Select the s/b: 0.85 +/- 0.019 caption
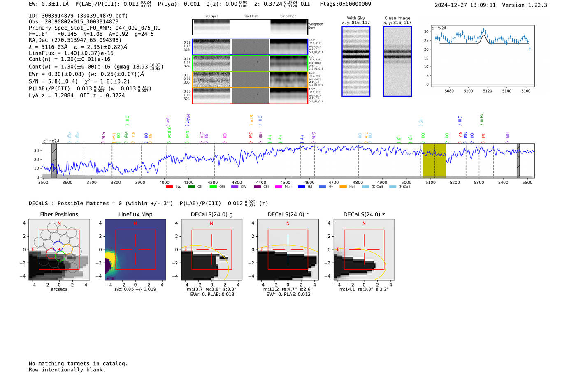576x392 pixels. 135,289
